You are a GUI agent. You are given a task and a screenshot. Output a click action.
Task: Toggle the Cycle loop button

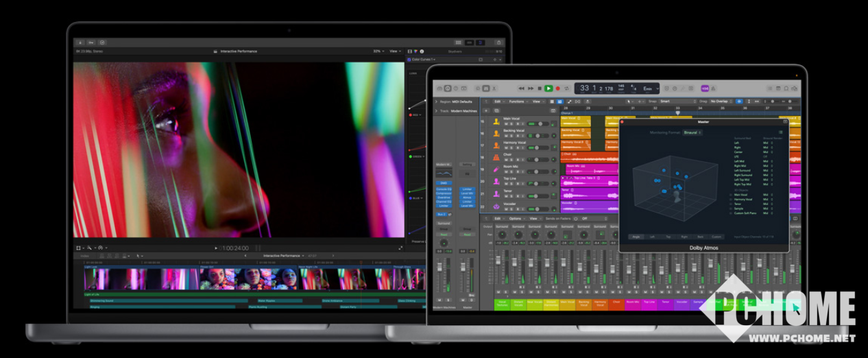pos(566,88)
